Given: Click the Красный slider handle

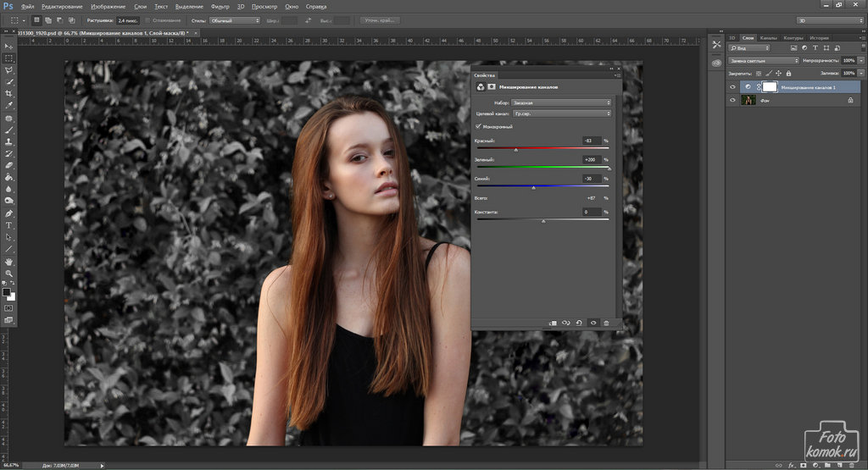Looking at the screenshot, I should (x=516, y=150).
